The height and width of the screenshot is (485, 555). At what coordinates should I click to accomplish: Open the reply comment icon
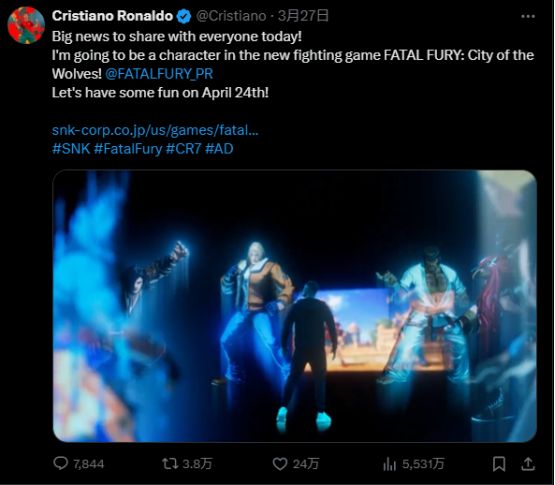point(61,463)
